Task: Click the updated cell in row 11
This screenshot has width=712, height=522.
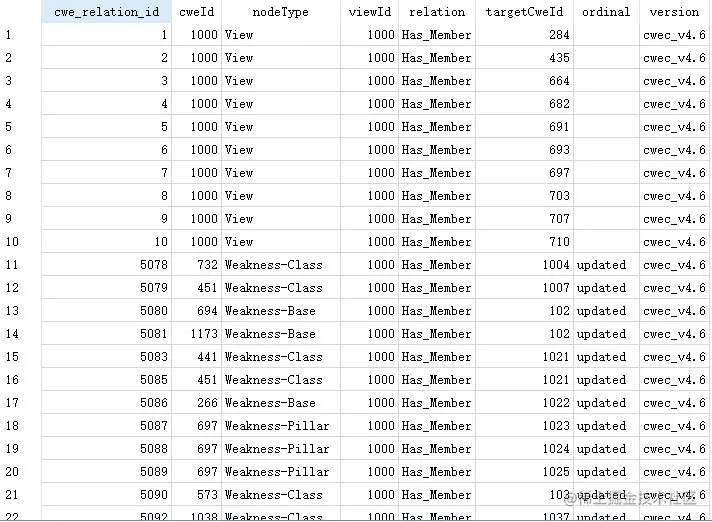Action: (606, 265)
